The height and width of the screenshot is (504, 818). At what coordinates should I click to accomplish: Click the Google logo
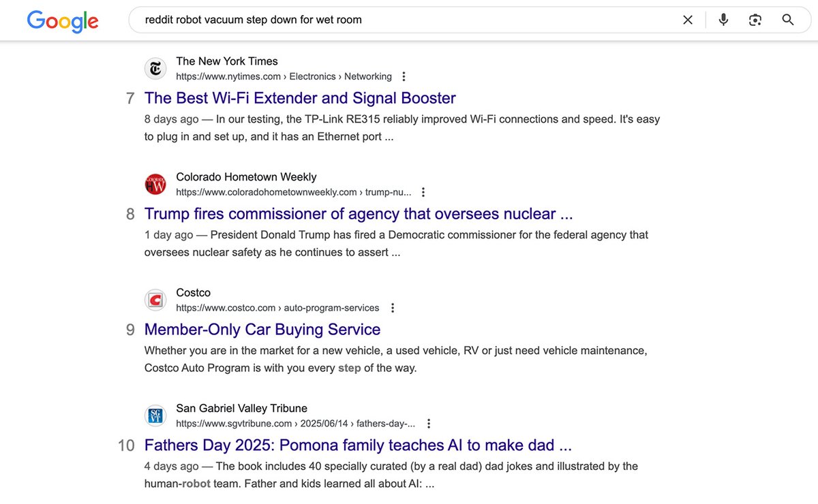tap(63, 20)
